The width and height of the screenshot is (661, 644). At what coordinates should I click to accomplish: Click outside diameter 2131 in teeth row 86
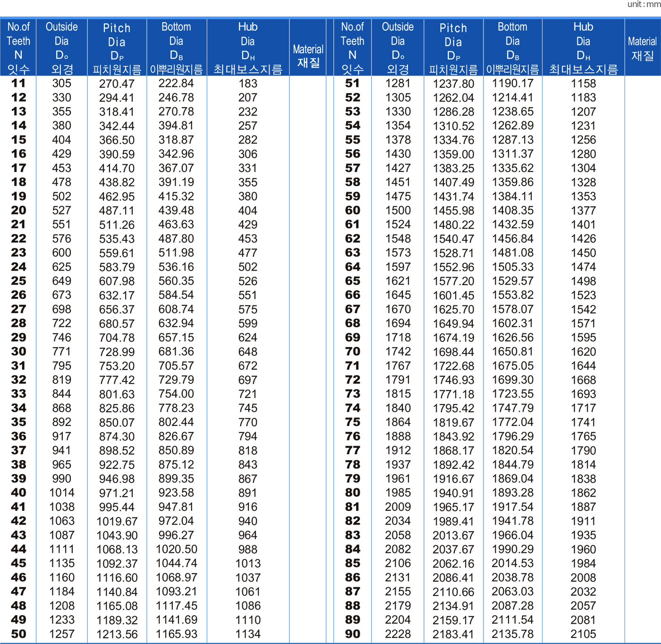(398, 577)
